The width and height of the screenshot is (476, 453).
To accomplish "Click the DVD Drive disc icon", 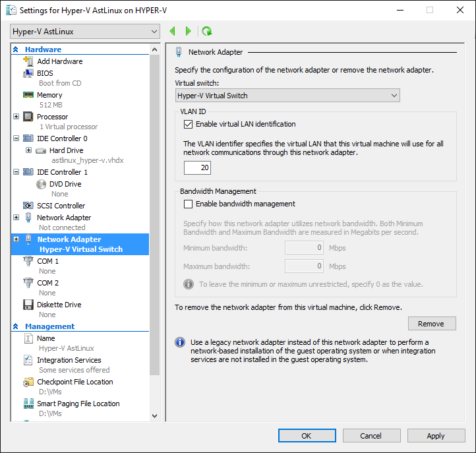I will point(41,184).
